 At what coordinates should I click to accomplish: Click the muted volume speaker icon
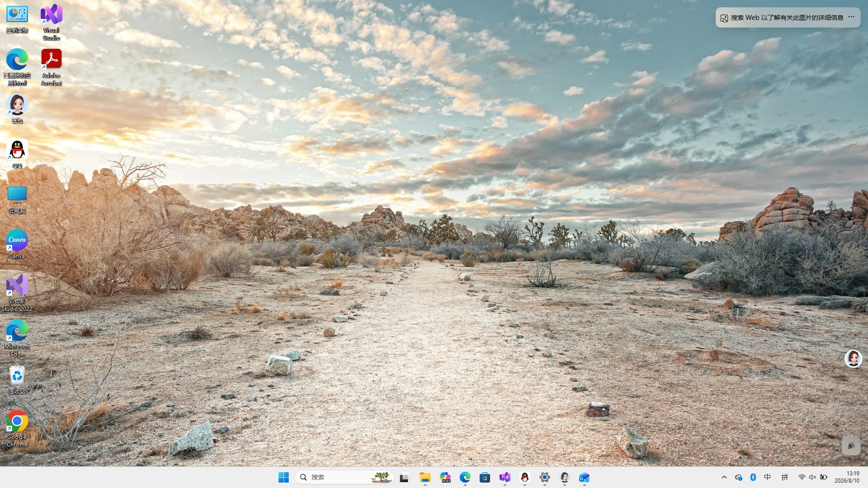[x=812, y=477]
